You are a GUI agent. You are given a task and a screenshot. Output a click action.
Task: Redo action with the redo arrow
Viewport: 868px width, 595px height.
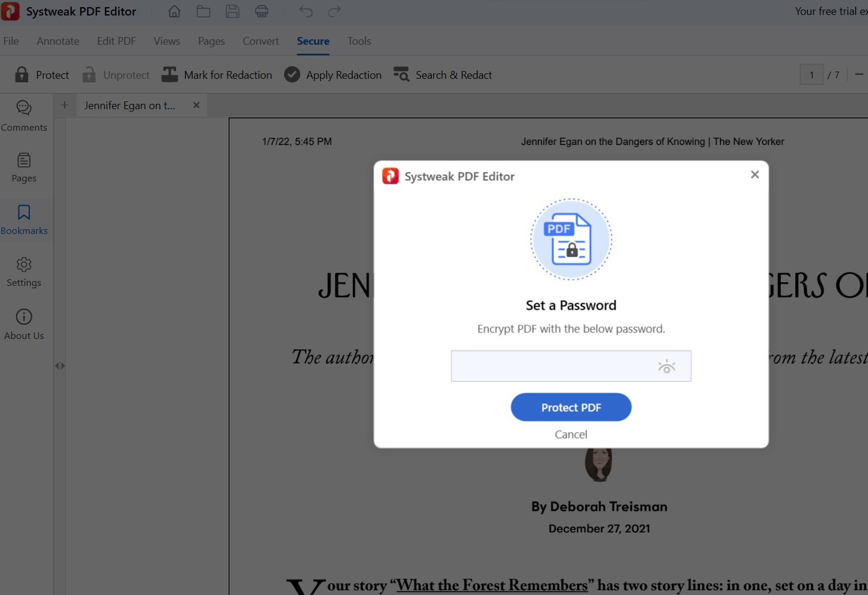coord(334,11)
